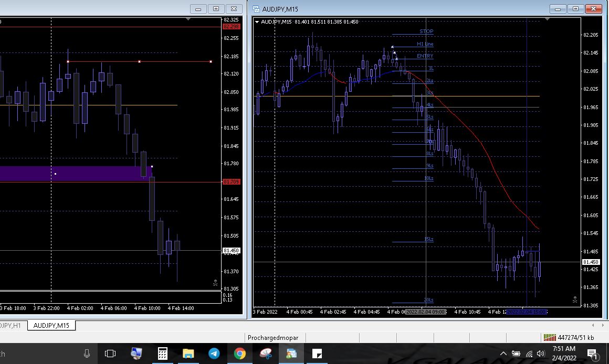Toggle One Click Trading arrow beside AUDJPY,M15 label

click(257, 22)
